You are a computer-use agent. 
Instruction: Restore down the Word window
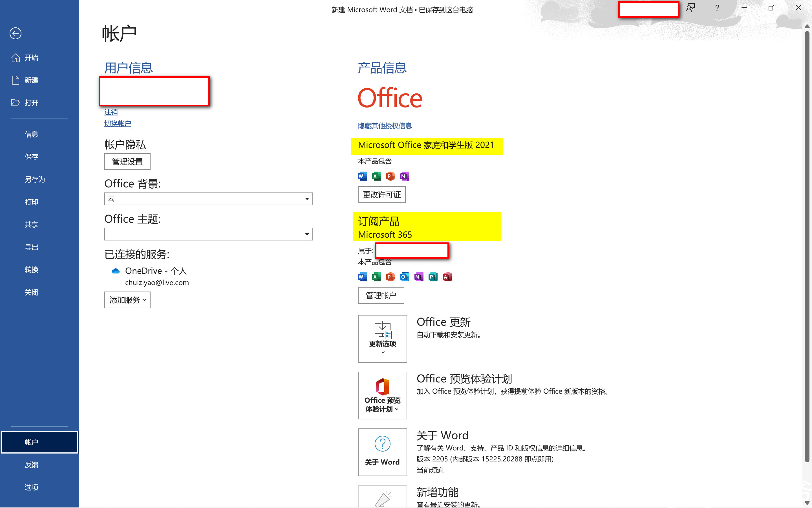tap(771, 8)
